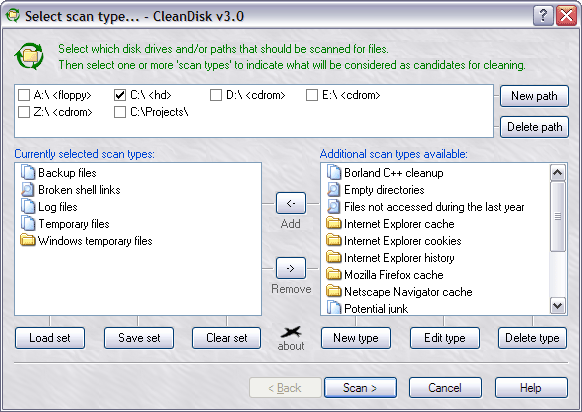This screenshot has width=582, height=412.
Task: Enable the A:\ floppy drive checkbox
Action: click(x=24, y=95)
